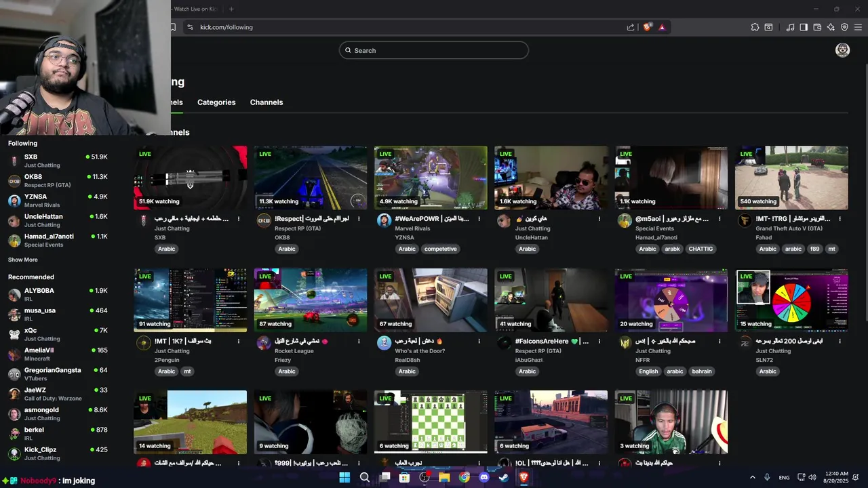The image size is (868, 488).
Task: Open YZNSA channel in Following sidebar
Action: point(58,201)
